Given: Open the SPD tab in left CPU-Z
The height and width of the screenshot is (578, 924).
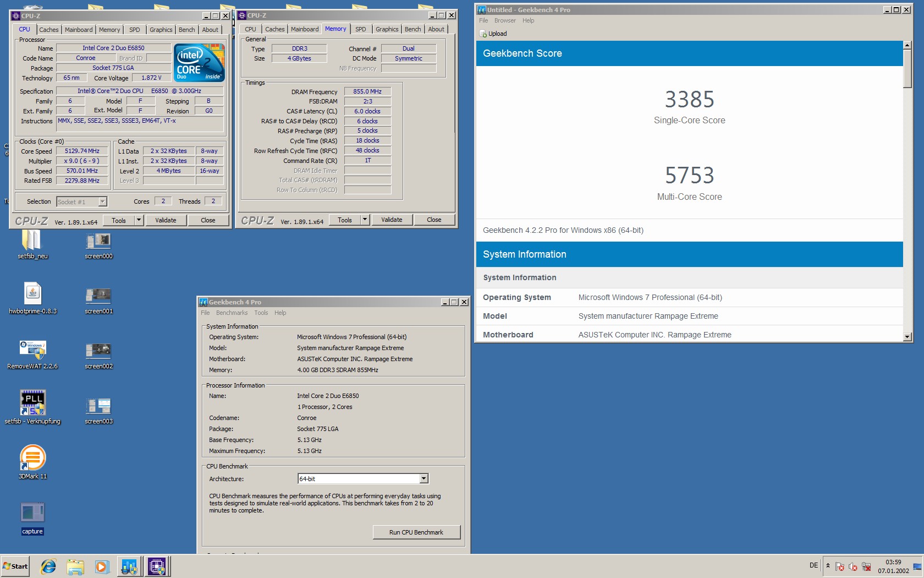Looking at the screenshot, I should [x=135, y=30].
